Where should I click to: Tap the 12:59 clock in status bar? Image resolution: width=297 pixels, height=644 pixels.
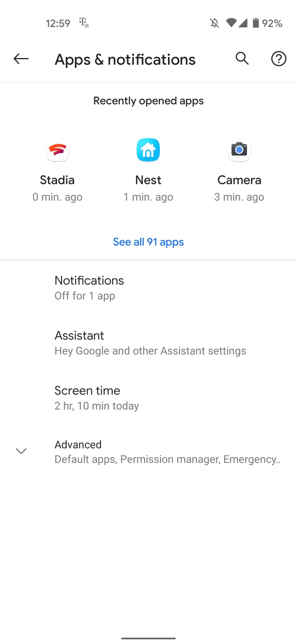(58, 23)
